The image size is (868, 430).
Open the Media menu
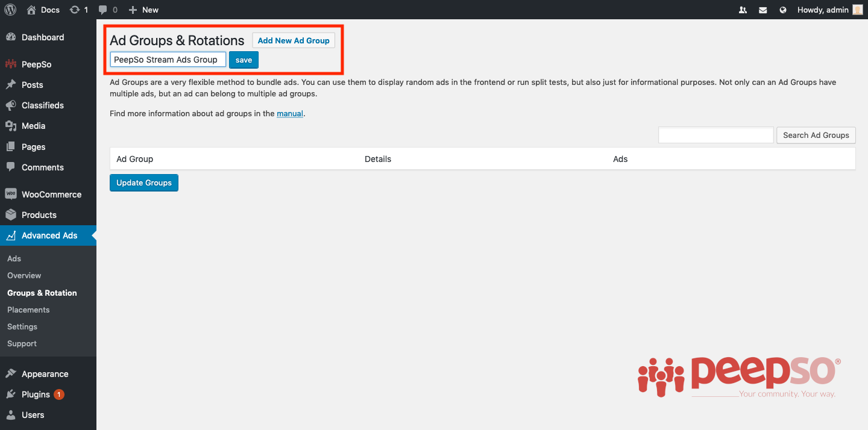tap(48, 126)
